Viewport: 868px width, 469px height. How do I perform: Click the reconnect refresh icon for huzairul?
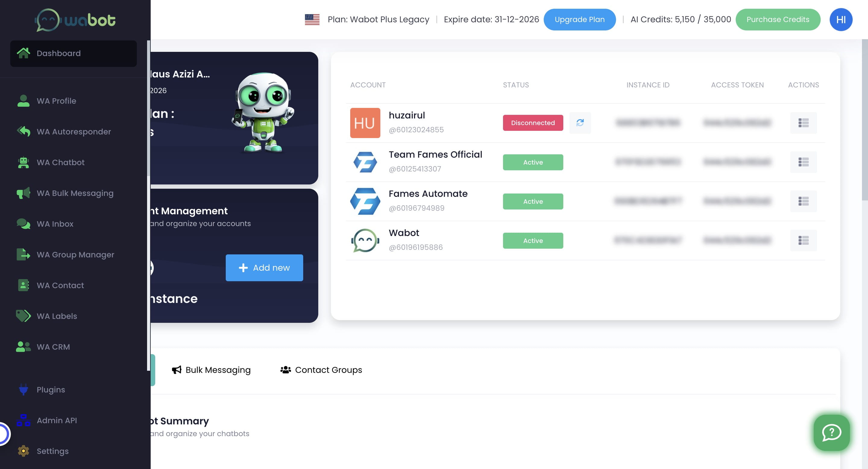pyautogui.click(x=580, y=123)
